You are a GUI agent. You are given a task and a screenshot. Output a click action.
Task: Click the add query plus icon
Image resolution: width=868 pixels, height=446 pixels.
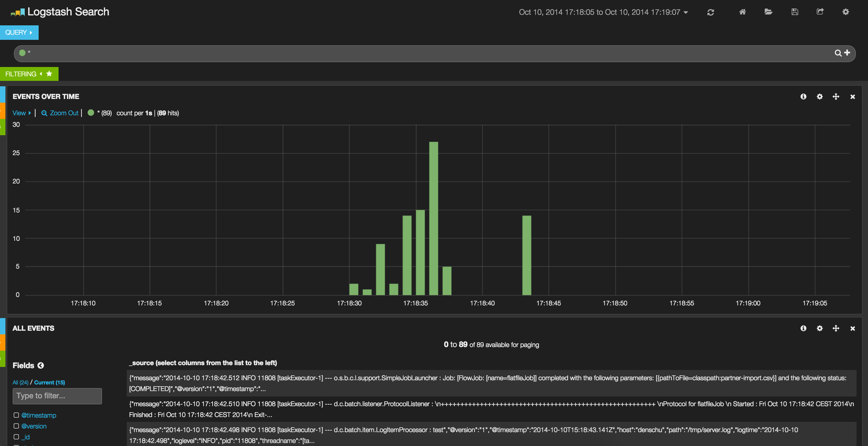pos(847,53)
